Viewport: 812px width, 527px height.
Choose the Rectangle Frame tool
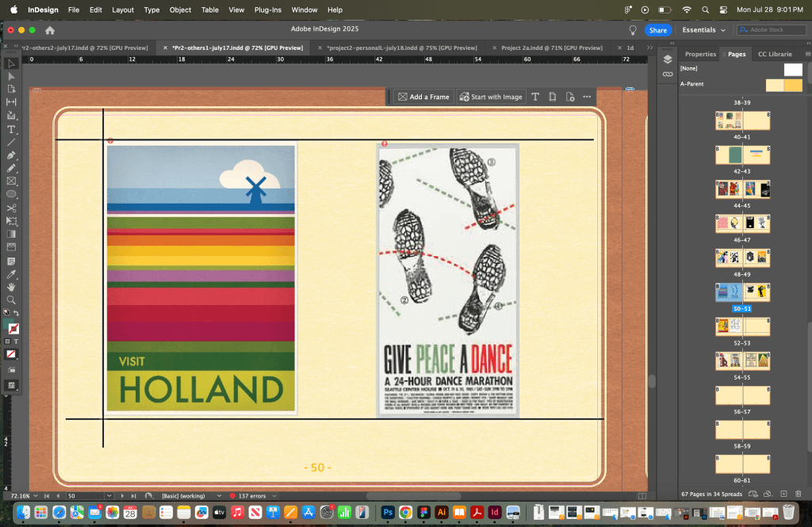coord(11,181)
